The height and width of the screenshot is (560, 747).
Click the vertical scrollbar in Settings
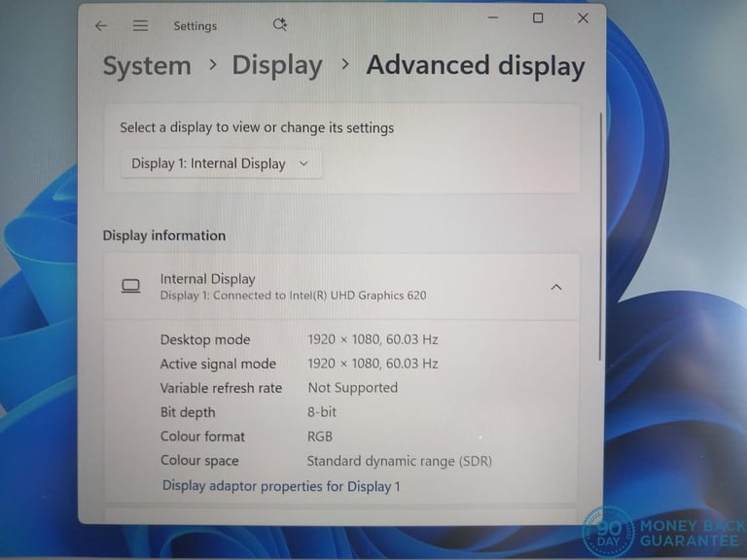600,236
